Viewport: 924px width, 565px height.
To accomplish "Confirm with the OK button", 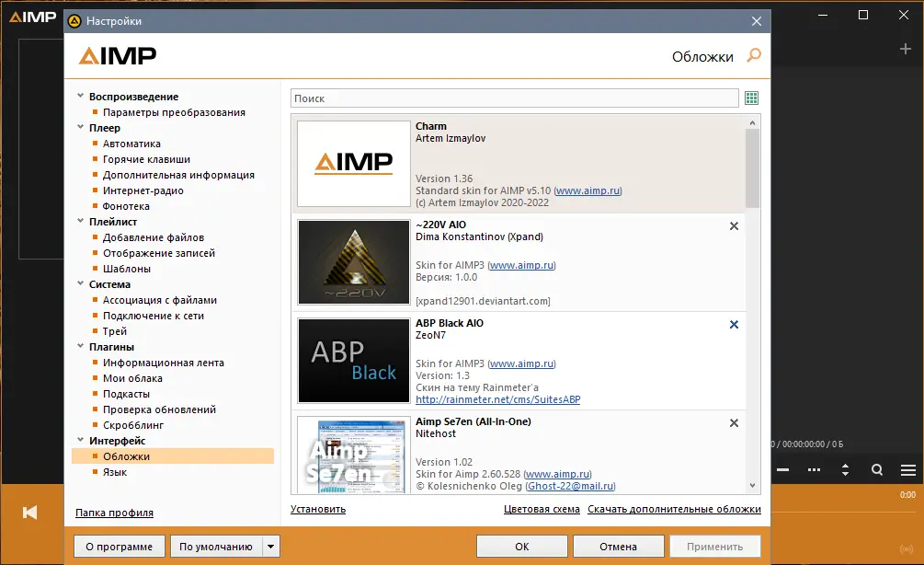I will 522,546.
